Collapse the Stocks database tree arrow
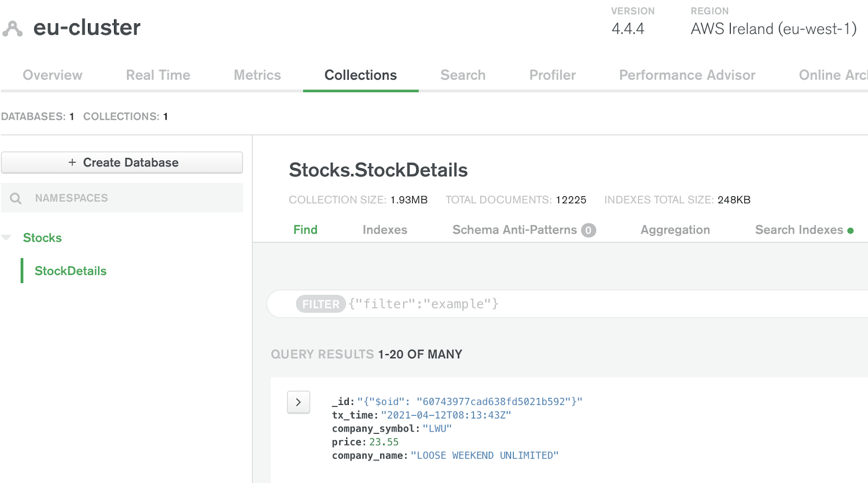The image size is (868, 483). pos(7,238)
